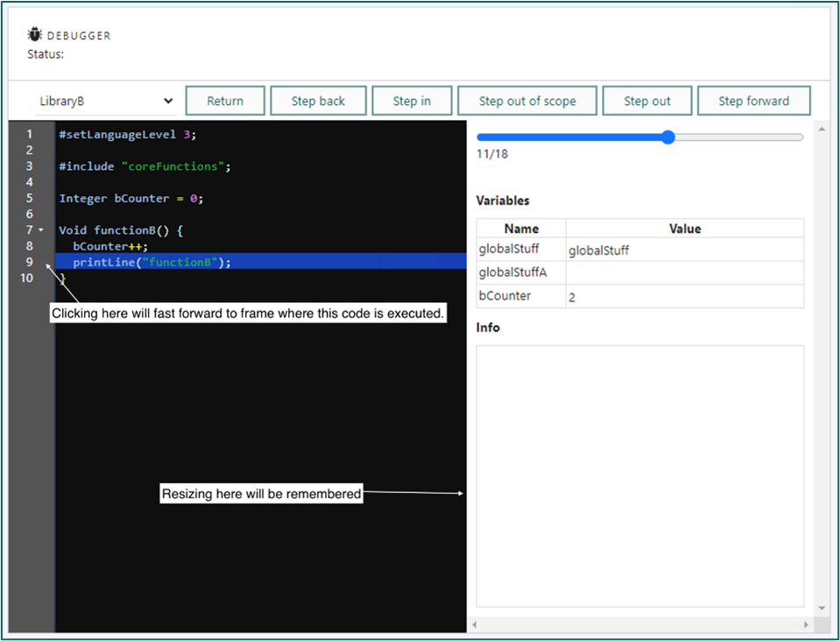Click line number 1 in the gutter
The width and height of the screenshot is (840, 641).
coord(30,134)
